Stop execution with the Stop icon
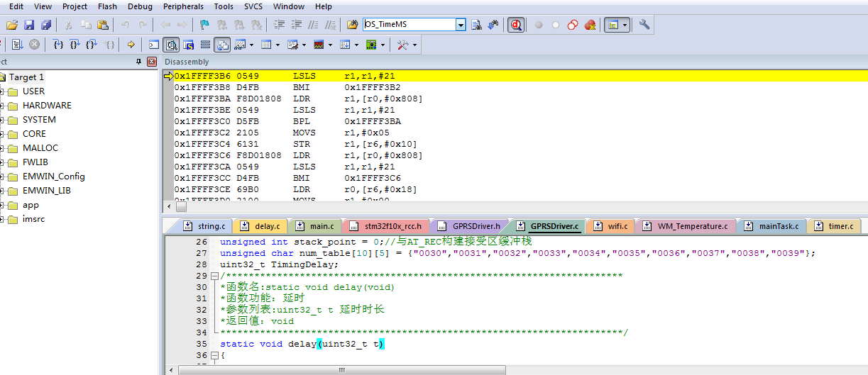 (x=33, y=45)
